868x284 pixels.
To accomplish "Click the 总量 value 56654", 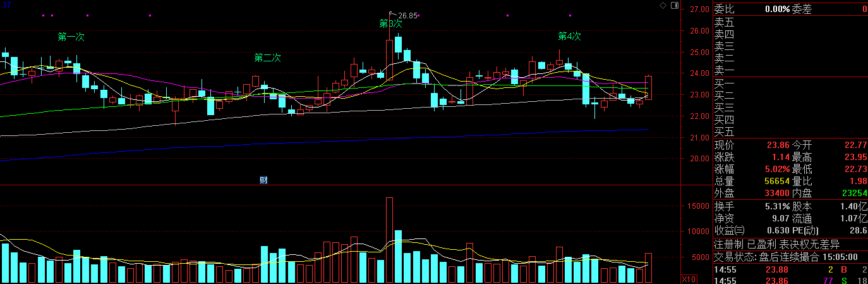I will point(777,182).
